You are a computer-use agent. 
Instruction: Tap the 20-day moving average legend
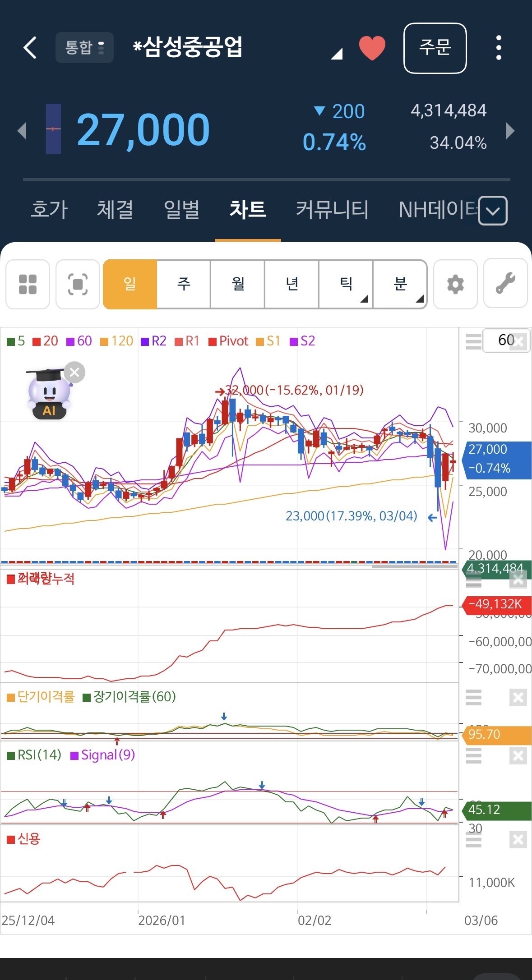coord(46,341)
